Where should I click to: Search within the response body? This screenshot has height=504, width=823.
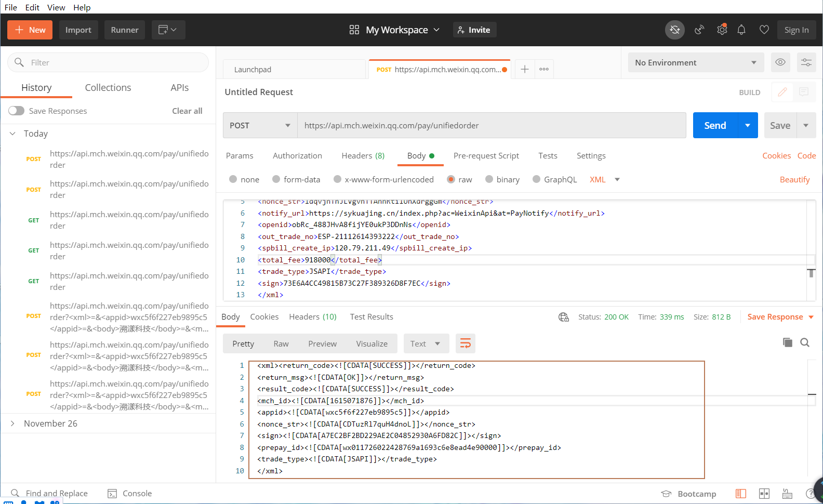[x=805, y=342]
